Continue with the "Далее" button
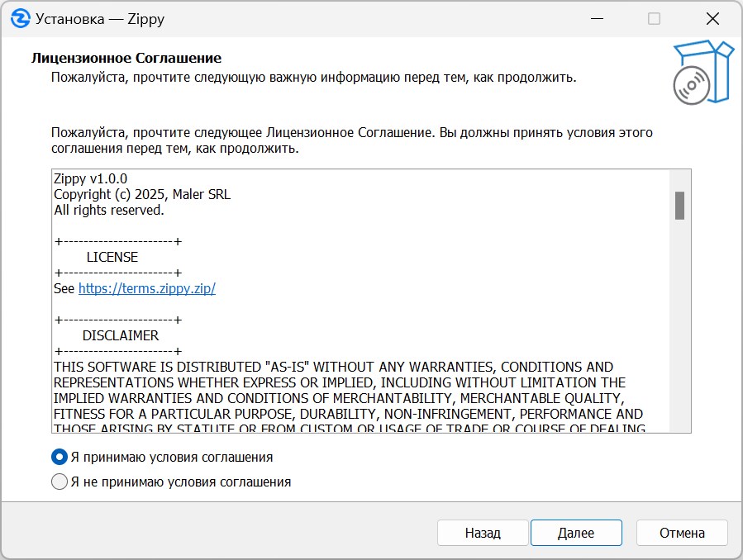The image size is (743, 560). pos(575,533)
